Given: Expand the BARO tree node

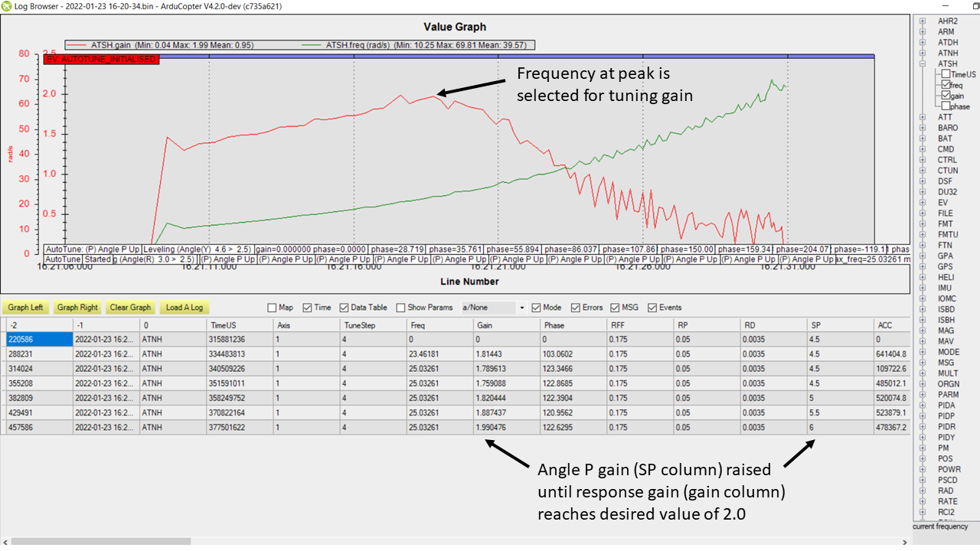Looking at the screenshot, I should [923, 128].
